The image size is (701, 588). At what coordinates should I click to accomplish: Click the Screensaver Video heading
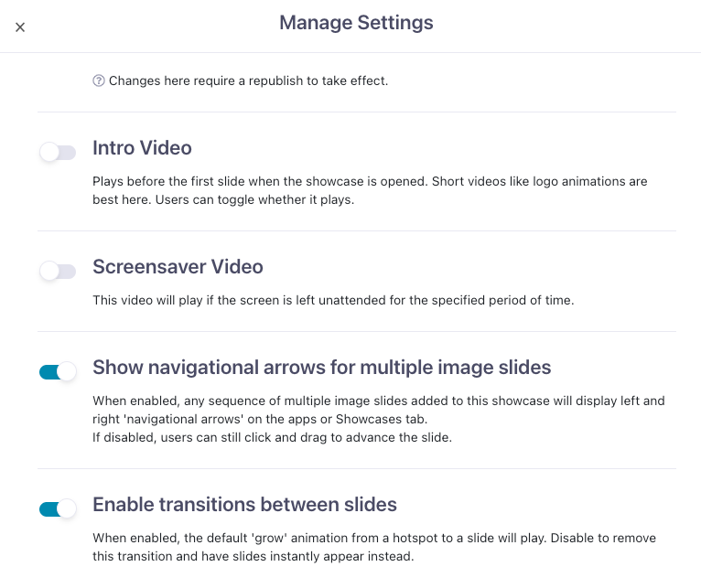(178, 267)
